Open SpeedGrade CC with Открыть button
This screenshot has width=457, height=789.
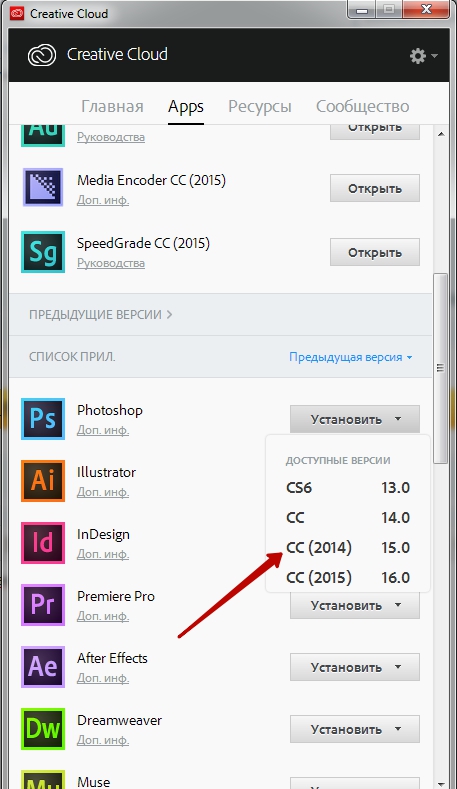coord(375,252)
